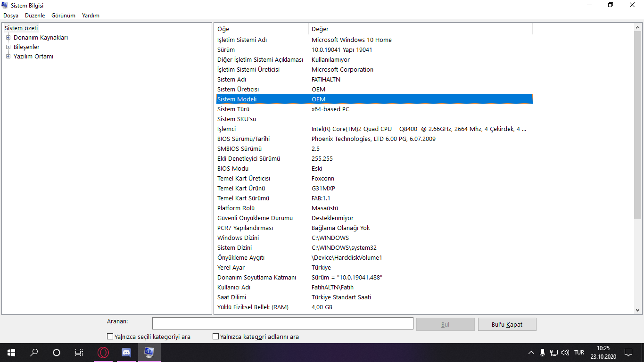Select the Yüklü Fiziksel Bellek (RAM) row

pos(374,307)
